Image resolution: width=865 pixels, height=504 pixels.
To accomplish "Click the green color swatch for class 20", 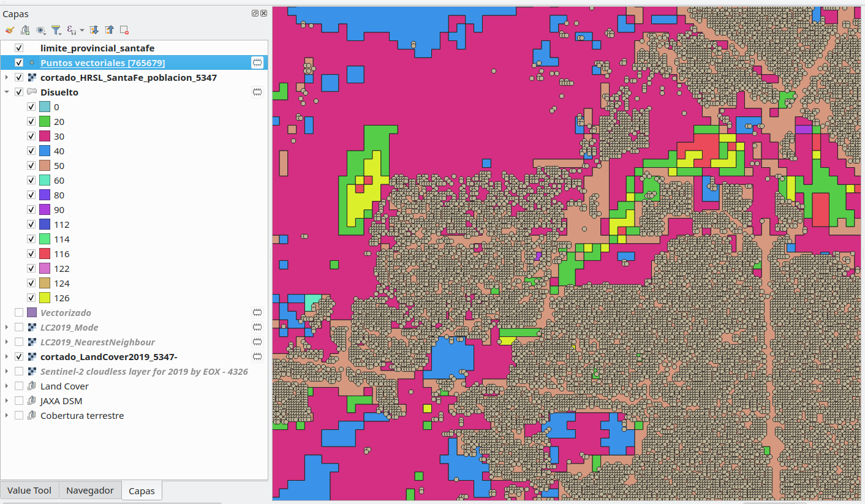I will 45,121.
